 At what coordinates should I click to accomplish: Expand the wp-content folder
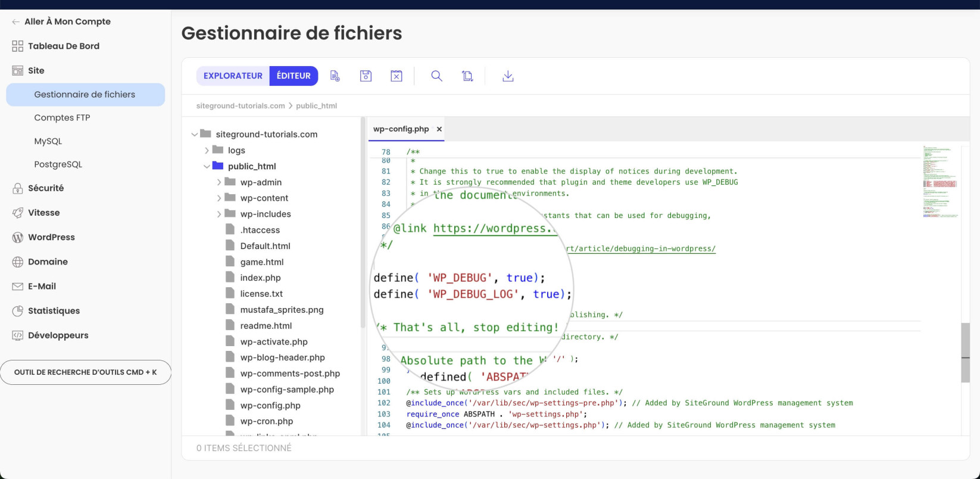[x=219, y=198]
